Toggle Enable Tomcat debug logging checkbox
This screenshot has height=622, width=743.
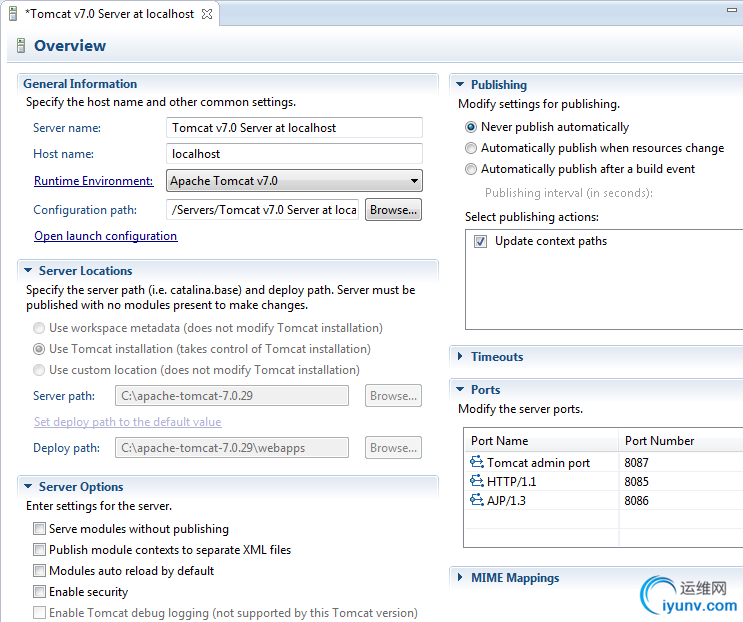(39, 613)
